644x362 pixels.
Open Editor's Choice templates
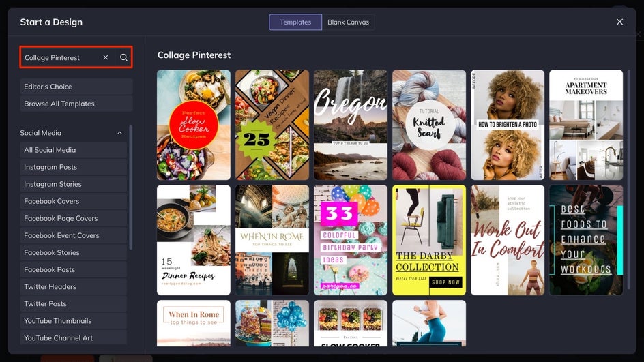(x=76, y=87)
